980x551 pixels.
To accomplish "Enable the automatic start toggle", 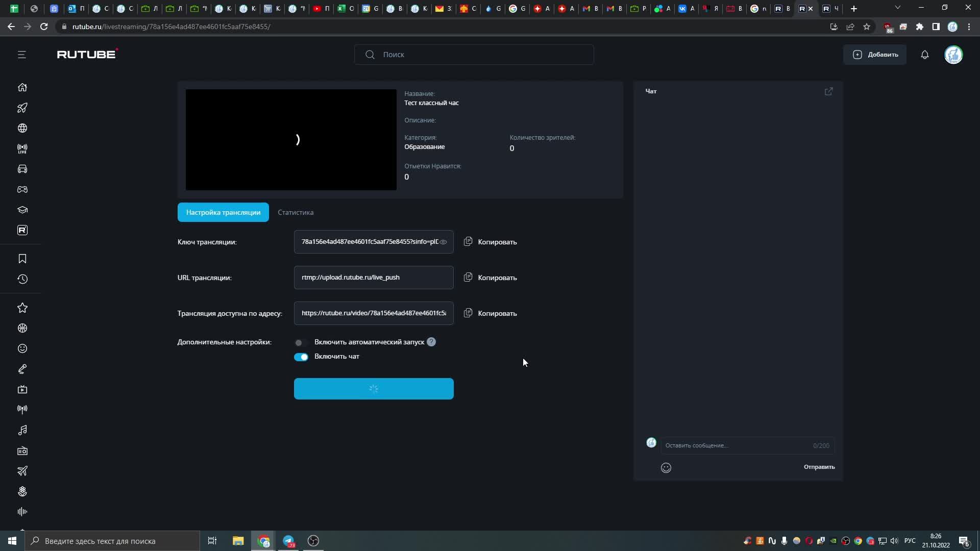I will [301, 342].
